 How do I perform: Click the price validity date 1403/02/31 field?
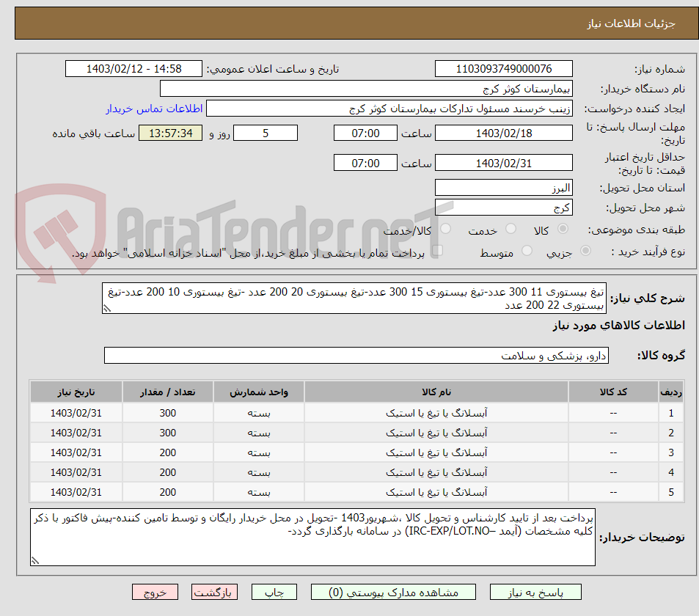[504, 163]
